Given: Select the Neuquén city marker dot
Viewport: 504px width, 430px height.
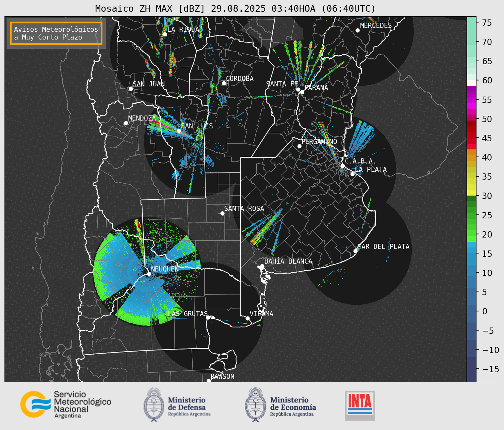Looking at the screenshot, I should pyautogui.click(x=149, y=274).
